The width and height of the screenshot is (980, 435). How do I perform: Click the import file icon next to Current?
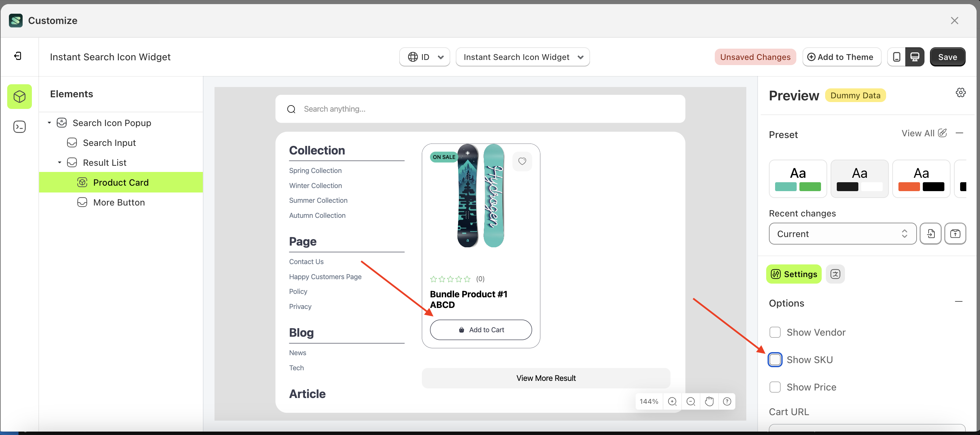[931, 234]
